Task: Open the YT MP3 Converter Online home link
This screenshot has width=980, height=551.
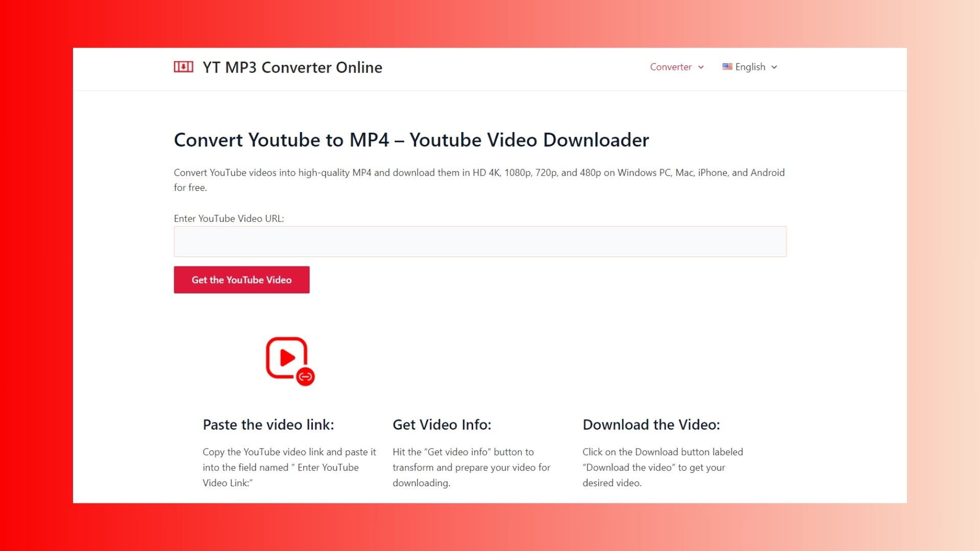Action: pyautogui.click(x=292, y=67)
